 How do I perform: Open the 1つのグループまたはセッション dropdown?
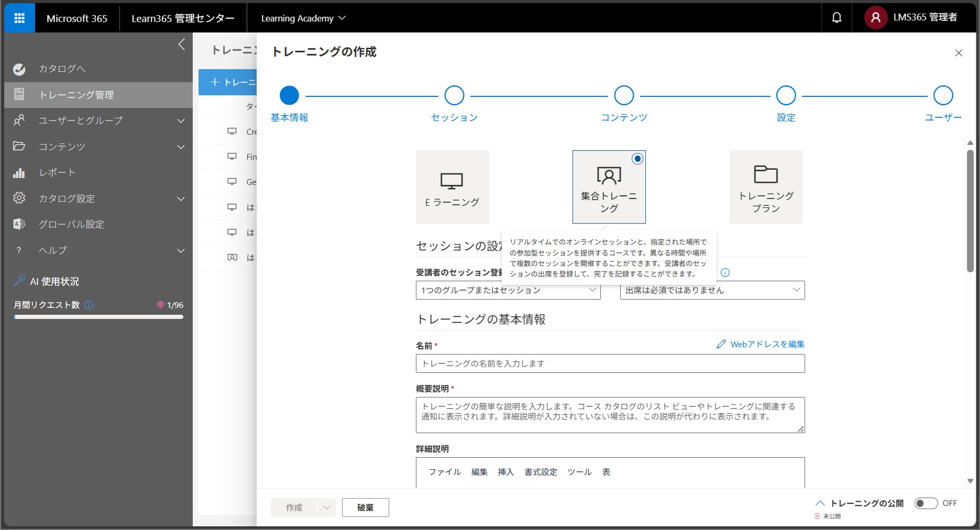508,290
